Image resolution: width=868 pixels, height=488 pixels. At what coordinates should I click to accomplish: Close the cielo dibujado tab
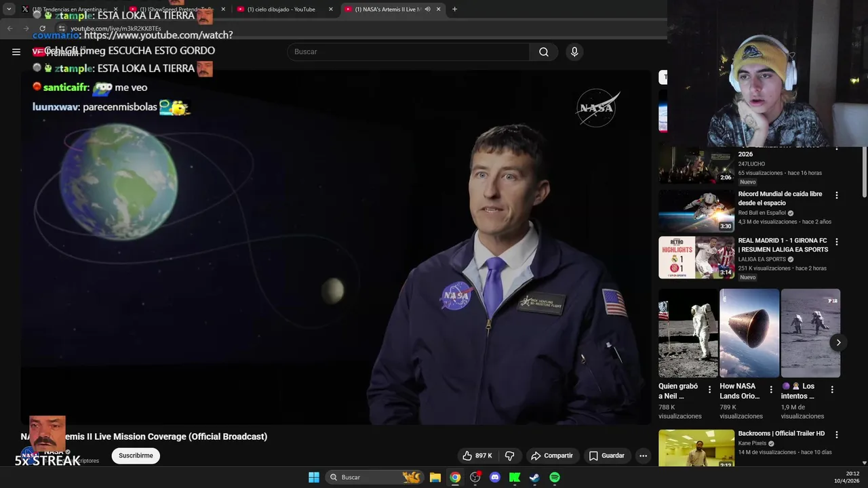[x=331, y=9]
